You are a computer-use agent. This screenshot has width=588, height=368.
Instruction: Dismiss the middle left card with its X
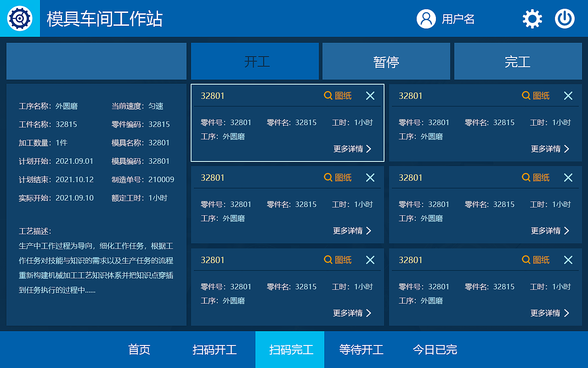tap(370, 177)
